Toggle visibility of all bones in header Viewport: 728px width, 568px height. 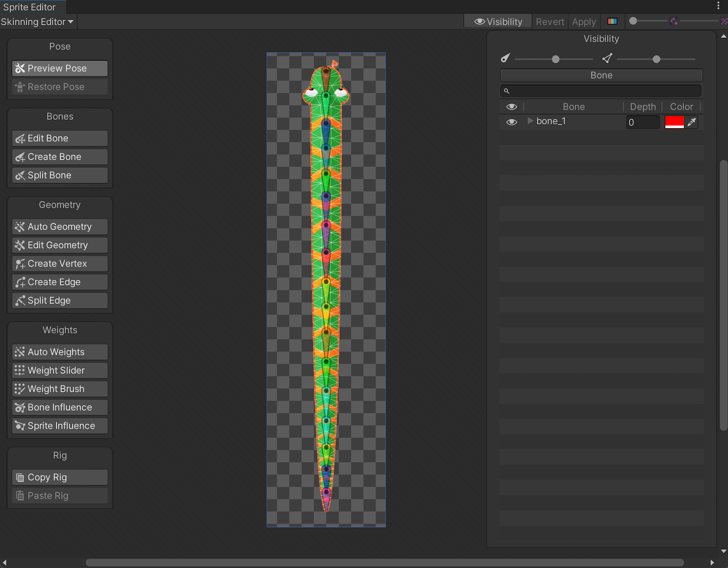click(512, 107)
